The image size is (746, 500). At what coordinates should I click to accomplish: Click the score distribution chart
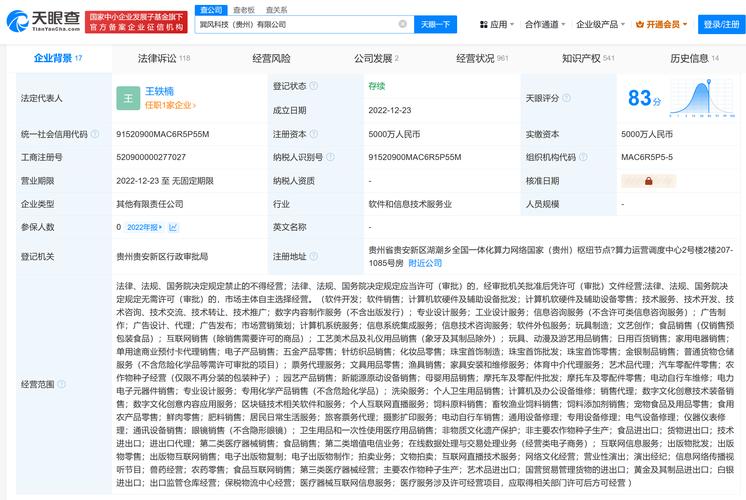[x=702, y=98]
